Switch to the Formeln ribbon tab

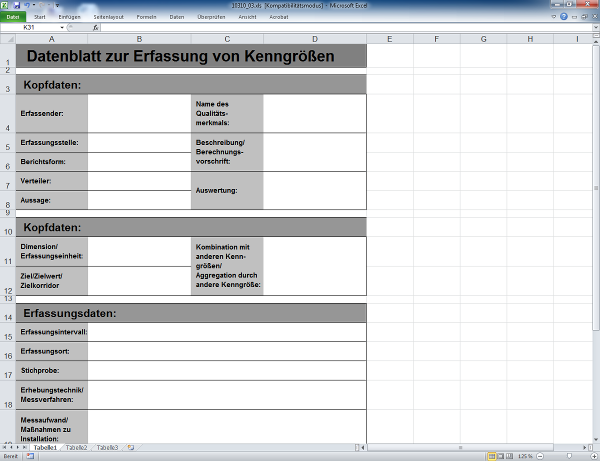click(146, 17)
